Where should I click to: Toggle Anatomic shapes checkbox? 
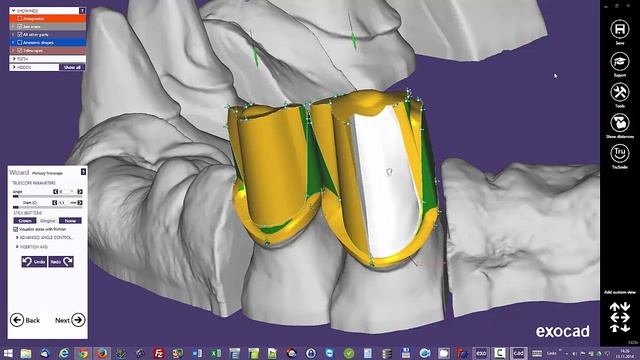[20, 42]
